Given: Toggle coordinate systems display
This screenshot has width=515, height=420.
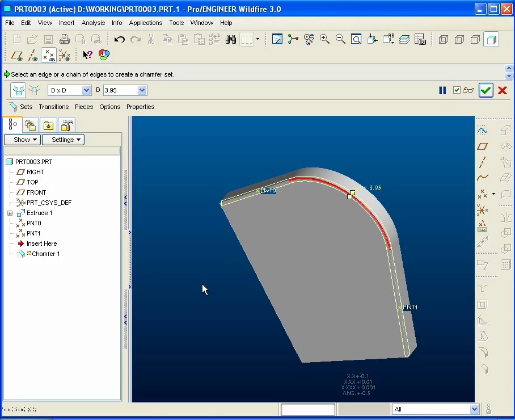Looking at the screenshot, I should click(x=65, y=55).
